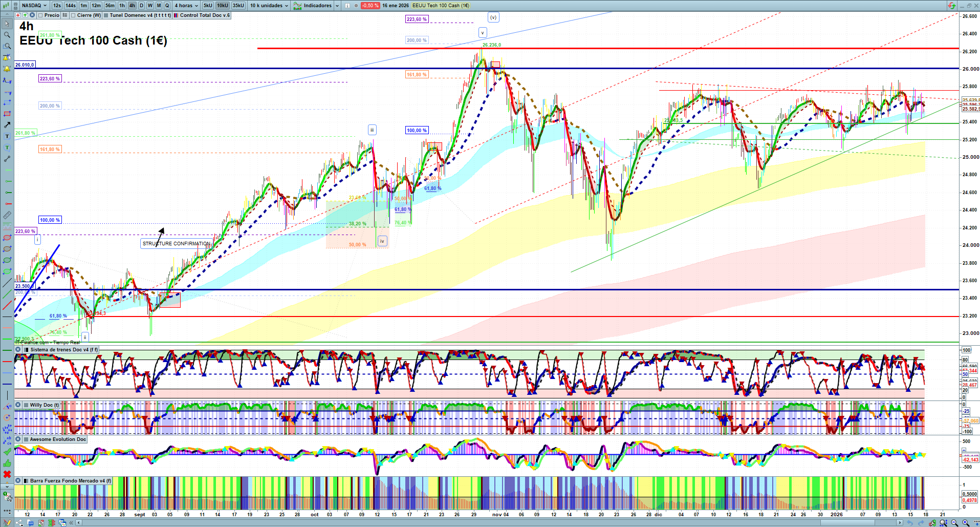Select the 4h timeframe button
980x527 pixels.
[x=132, y=6]
